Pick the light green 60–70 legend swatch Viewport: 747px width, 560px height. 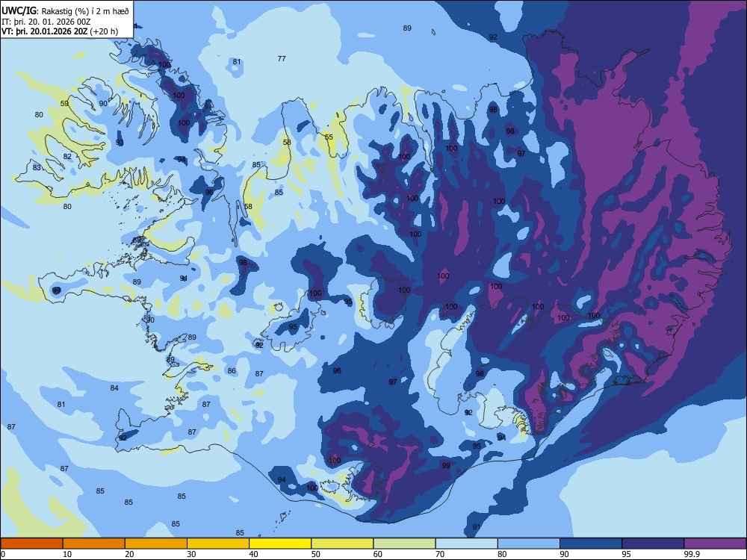[404, 544]
